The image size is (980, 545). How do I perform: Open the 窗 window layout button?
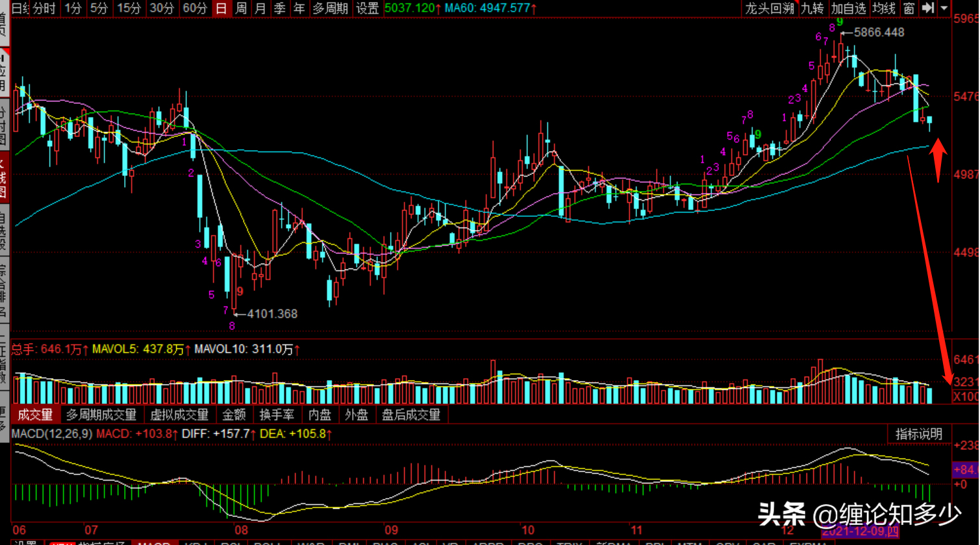click(909, 8)
